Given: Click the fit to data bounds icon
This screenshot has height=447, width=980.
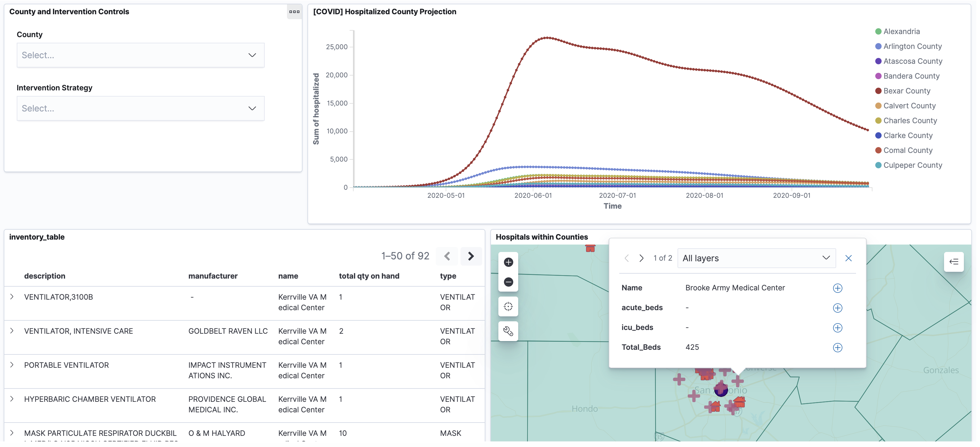Looking at the screenshot, I should (508, 307).
